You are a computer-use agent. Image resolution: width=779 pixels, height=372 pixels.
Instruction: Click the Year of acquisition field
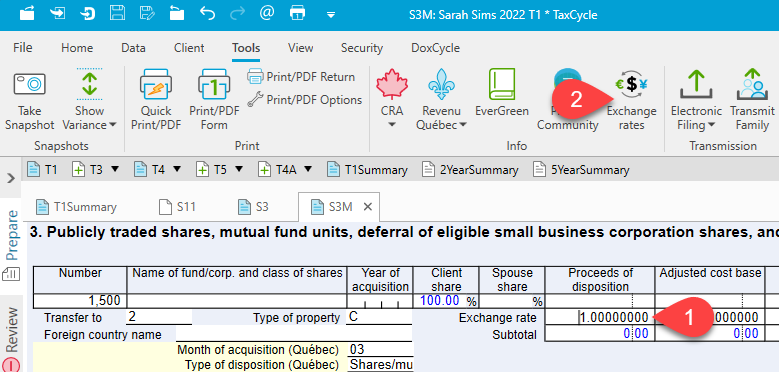click(x=381, y=300)
